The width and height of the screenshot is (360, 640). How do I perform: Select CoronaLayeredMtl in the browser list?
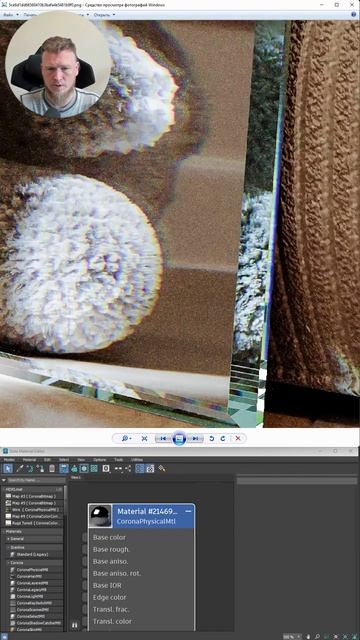pyautogui.click(x=35, y=583)
